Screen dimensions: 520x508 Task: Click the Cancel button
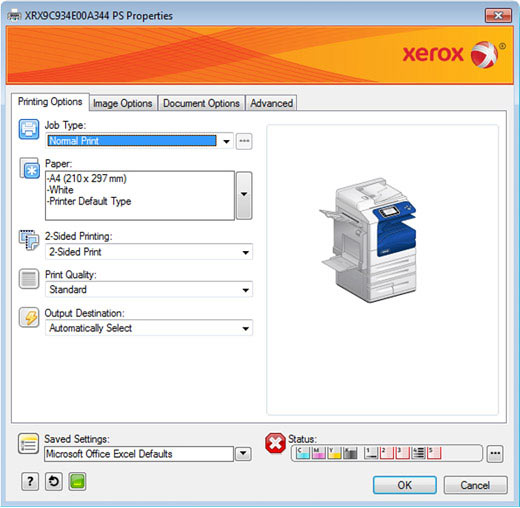click(475, 485)
